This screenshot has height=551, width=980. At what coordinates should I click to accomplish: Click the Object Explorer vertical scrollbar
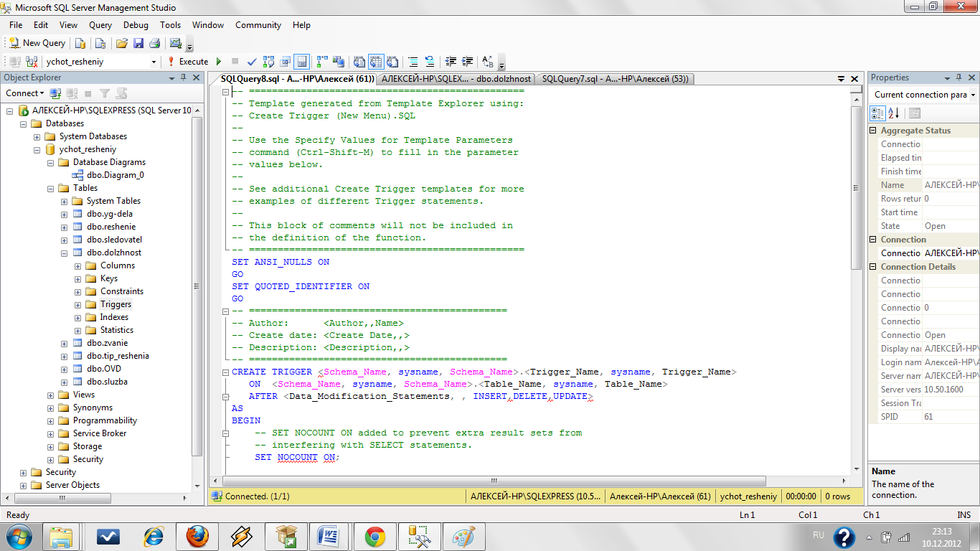coord(197,285)
